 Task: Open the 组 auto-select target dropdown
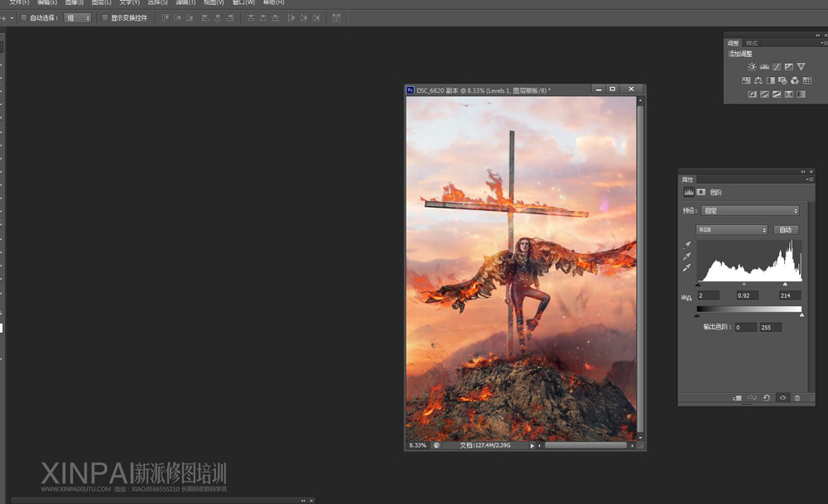78,18
